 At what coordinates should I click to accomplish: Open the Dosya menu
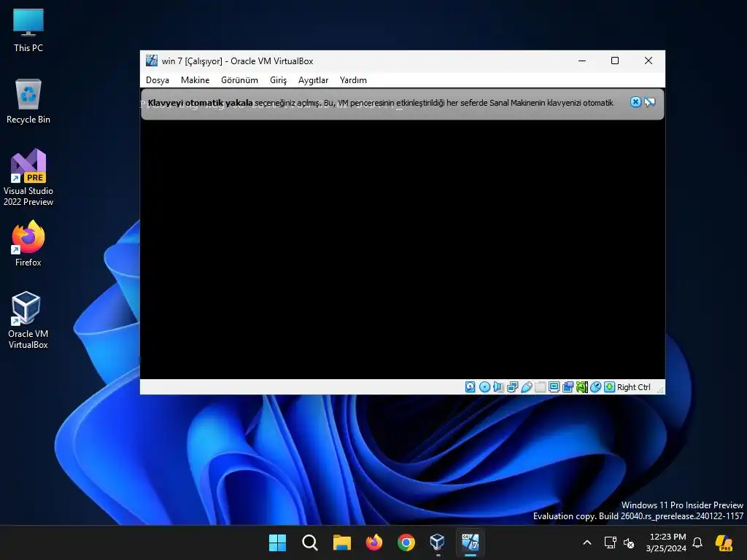pos(158,80)
